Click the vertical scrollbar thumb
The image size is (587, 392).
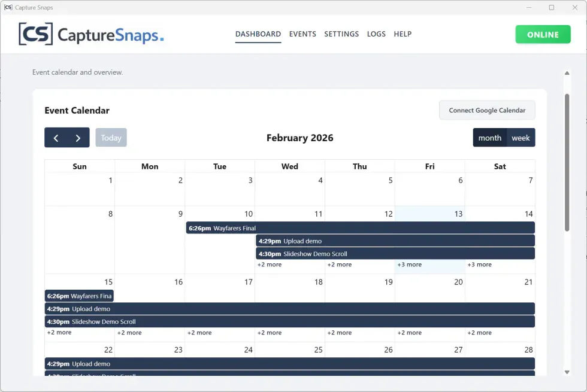tap(567, 163)
